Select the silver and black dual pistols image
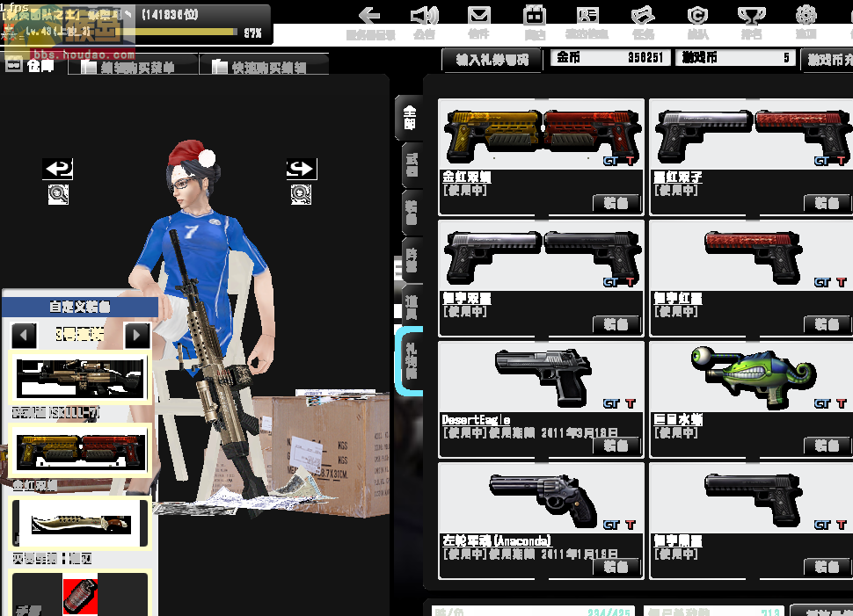Viewport: 853px width, 616px height. (542, 256)
